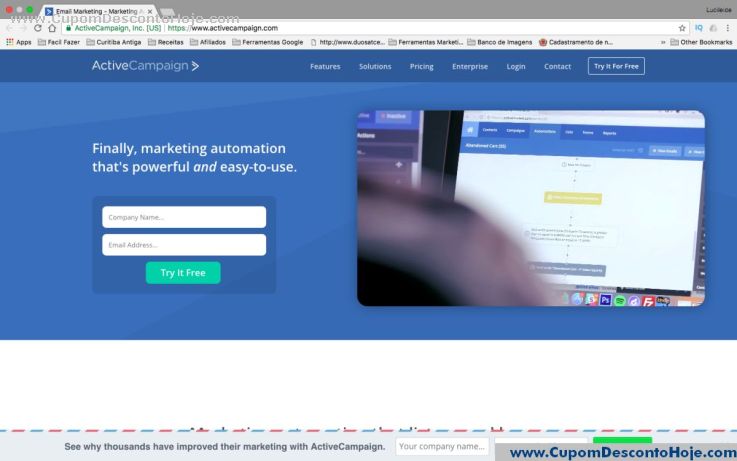Click the address bar URL
Image resolution: width=737 pixels, height=461 pixels.
tap(223, 28)
